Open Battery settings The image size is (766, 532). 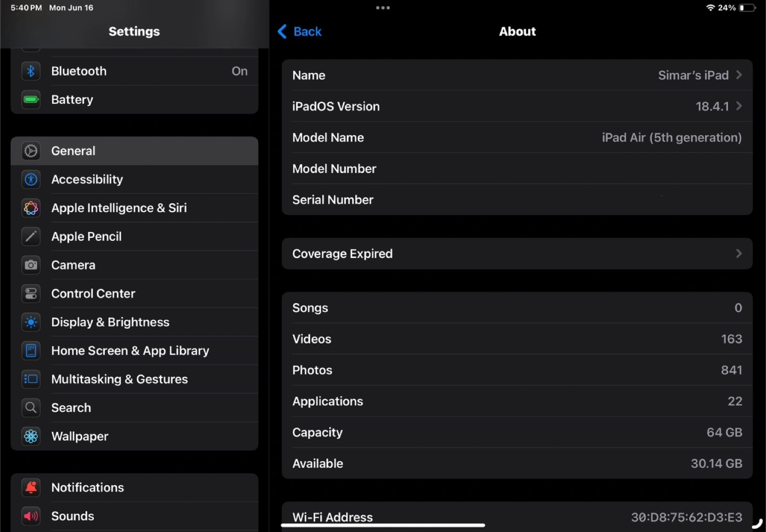(x=134, y=99)
